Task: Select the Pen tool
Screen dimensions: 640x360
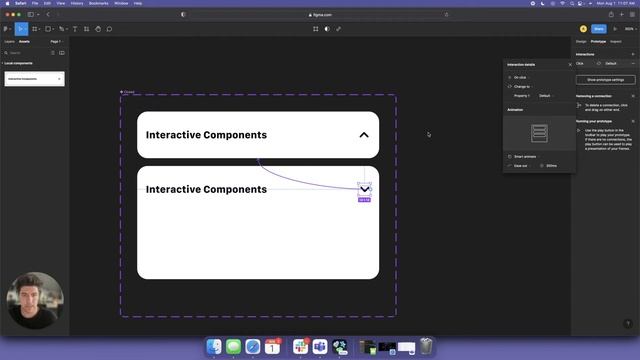Action: [x=62, y=29]
